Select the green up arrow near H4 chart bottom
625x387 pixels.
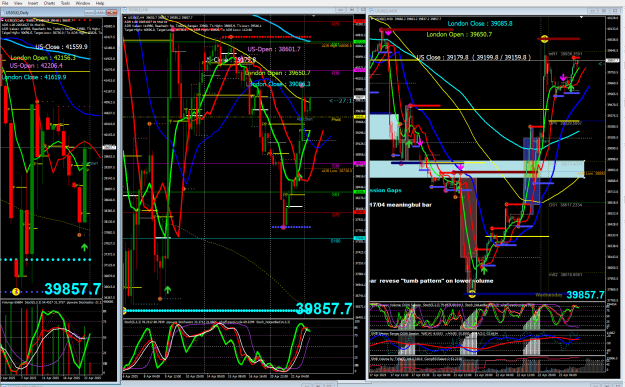point(167,289)
